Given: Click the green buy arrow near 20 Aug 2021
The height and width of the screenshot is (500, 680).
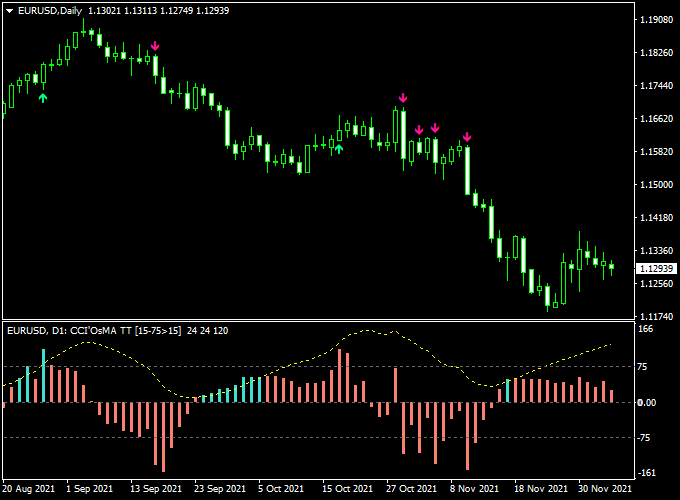Looking at the screenshot, I should coord(42,98).
